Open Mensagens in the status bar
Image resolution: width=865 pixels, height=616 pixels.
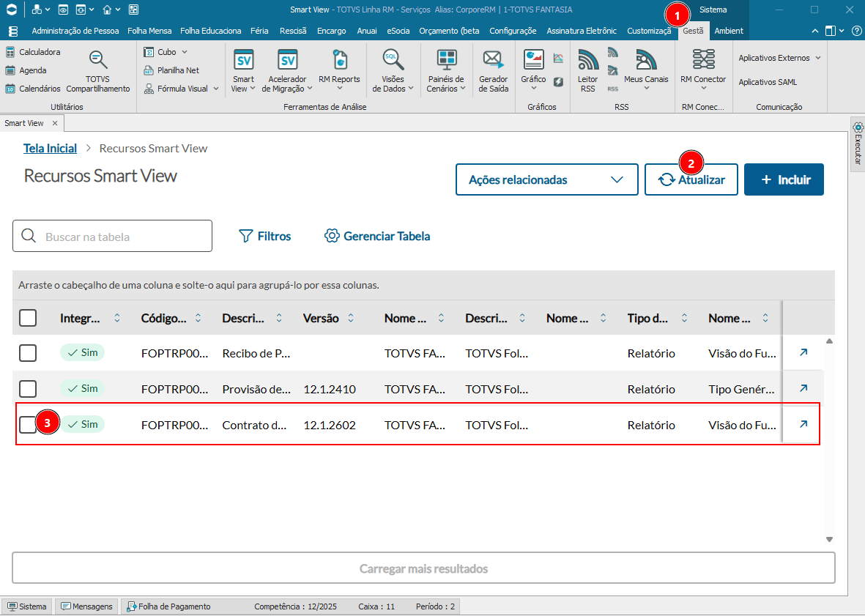pos(86,606)
